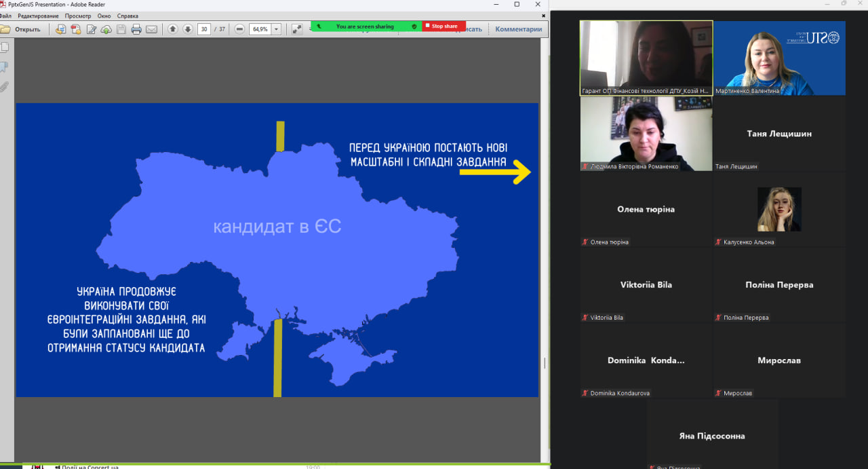Open the Просмотр menu

click(x=78, y=16)
